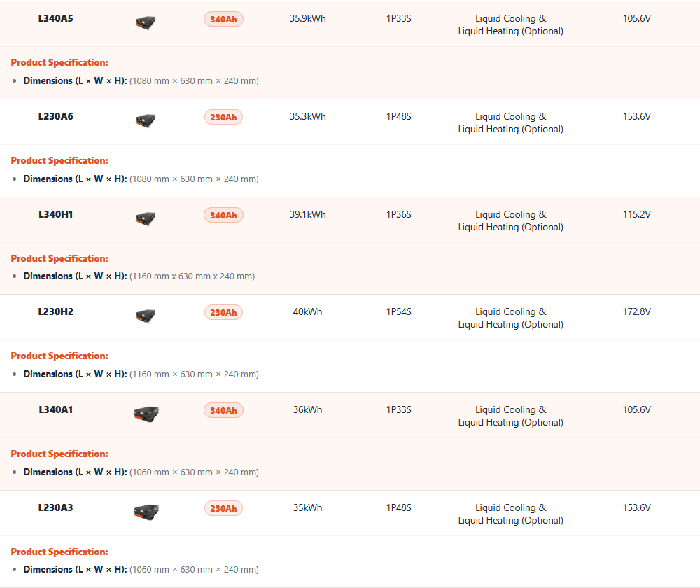Click the 172.8V voltage value
This screenshot has height=588, width=700.
point(637,311)
